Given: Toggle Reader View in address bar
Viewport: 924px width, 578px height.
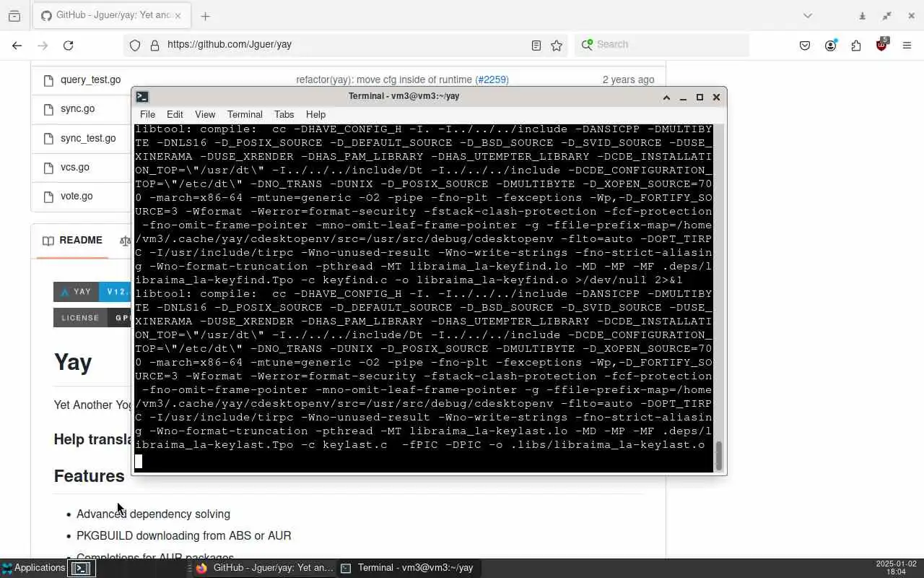Looking at the screenshot, I should click(x=536, y=45).
